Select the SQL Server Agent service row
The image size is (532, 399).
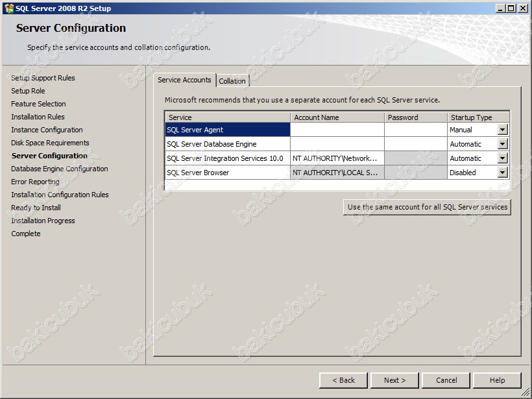[228, 130]
